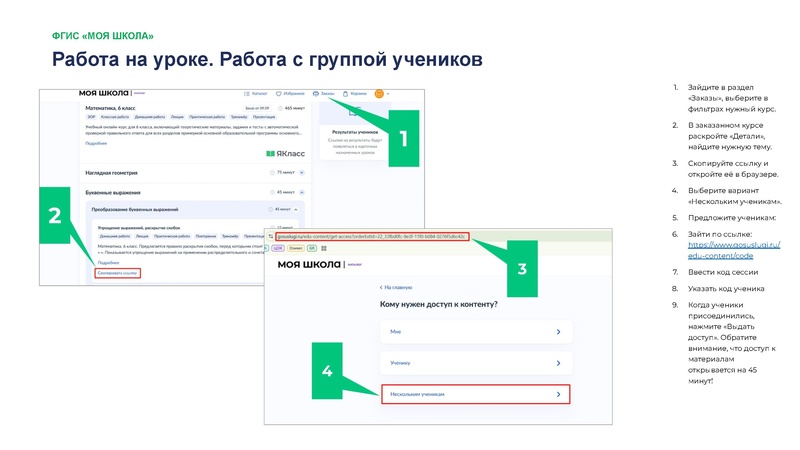Screen dimensions: 800x450
Task: Open Подробнее under the Математика course description
Action: tap(96, 143)
